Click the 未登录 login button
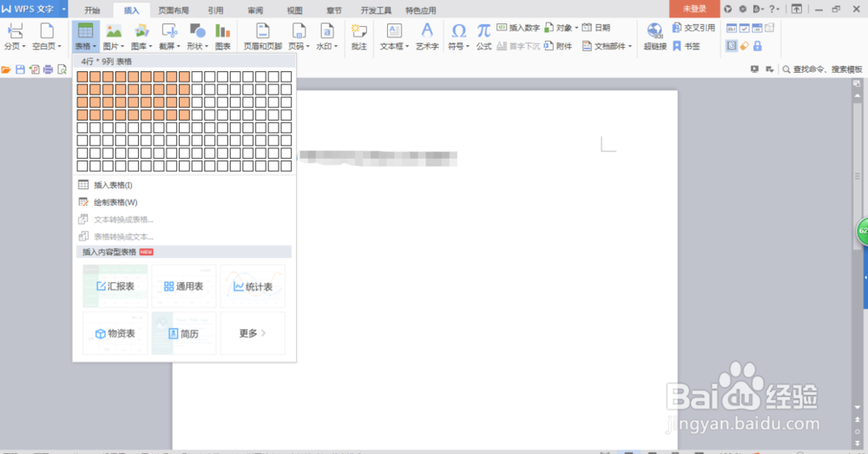 point(694,9)
